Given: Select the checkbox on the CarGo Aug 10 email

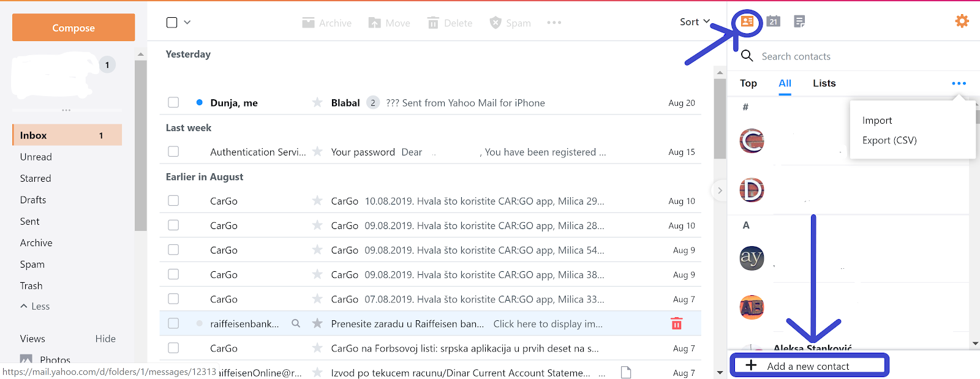Looking at the screenshot, I should coord(173,200).
